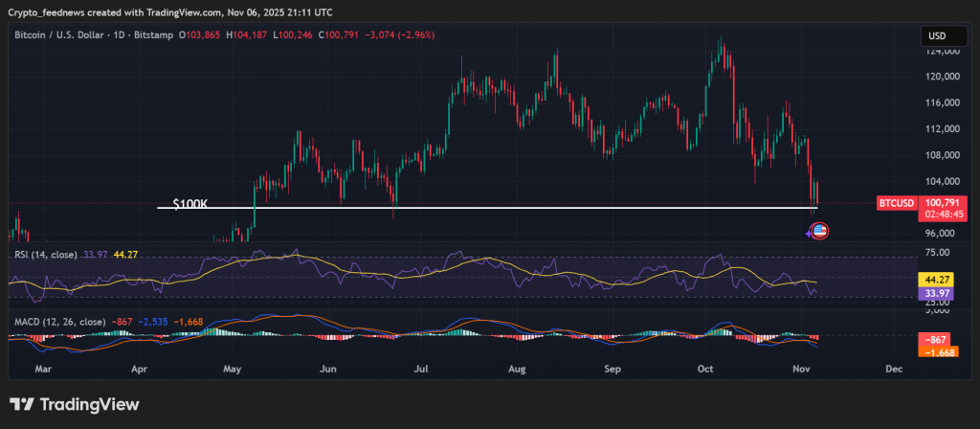The height and width of the screenshot is (429, 980).
Task: Click the RSI (14, close) legend
Action: [47, 255]
